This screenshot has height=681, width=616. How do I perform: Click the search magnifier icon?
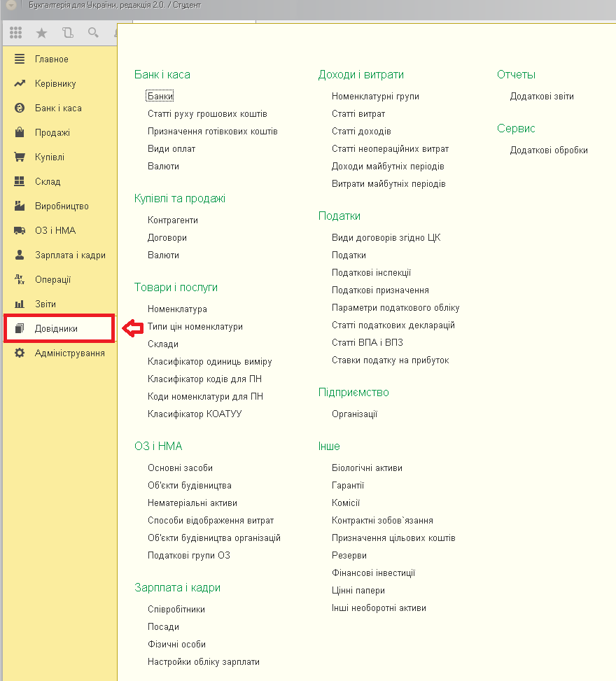93,33
